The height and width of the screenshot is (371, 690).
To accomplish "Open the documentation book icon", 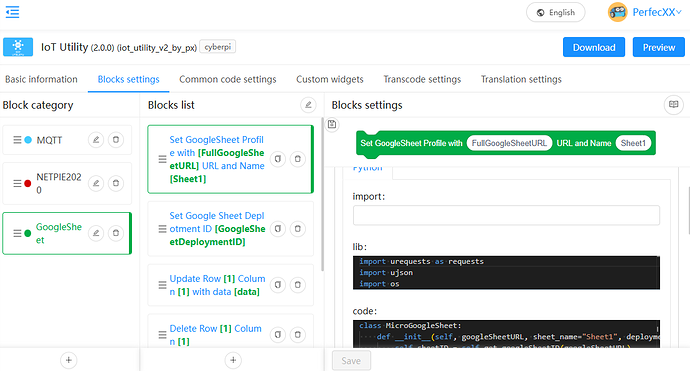I will [x=673, y=105].
